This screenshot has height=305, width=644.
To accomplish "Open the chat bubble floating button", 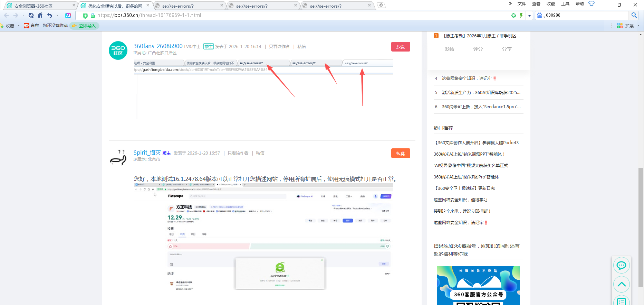I will click(x=621, y=266).
